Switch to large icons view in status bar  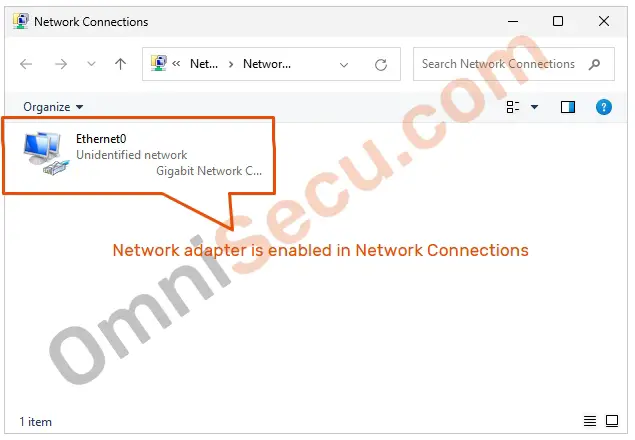point(612,421)
